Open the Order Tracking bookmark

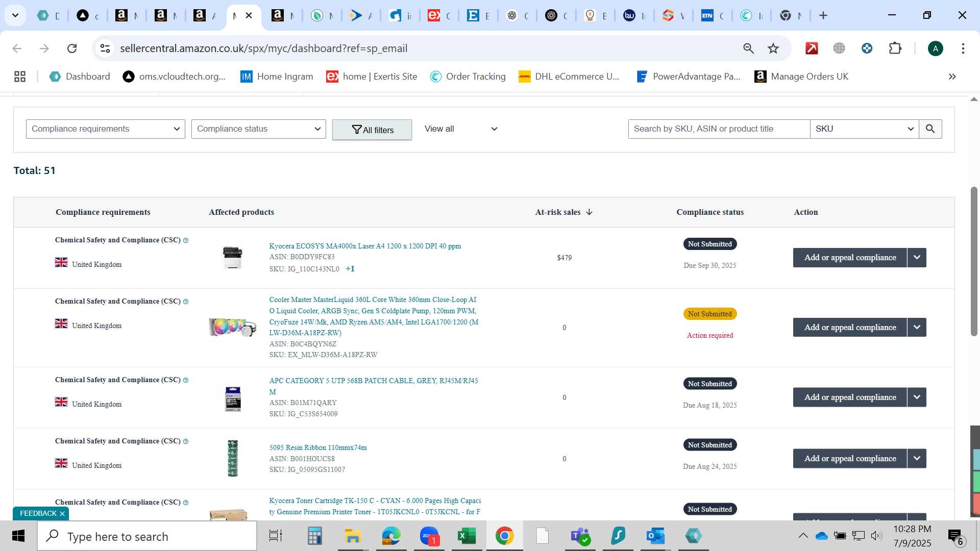point(468,77)
